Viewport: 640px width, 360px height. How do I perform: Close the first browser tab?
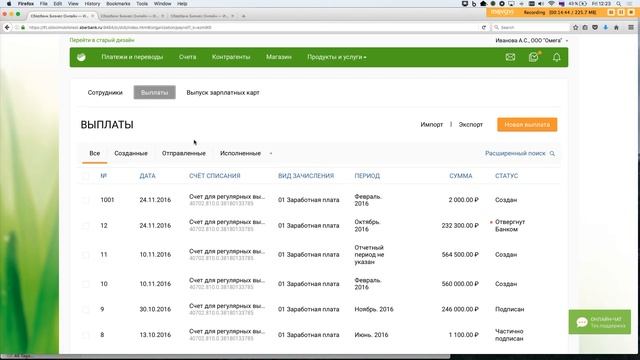pyautogui.click(x=93, y=16)
